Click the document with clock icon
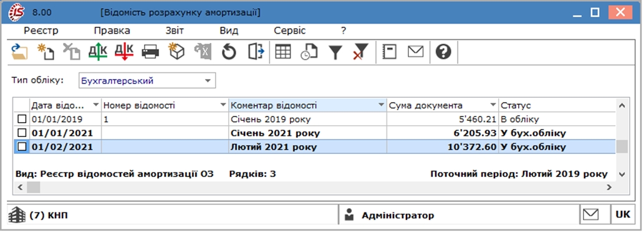The image size is (644, 233). tap(309, 52)
